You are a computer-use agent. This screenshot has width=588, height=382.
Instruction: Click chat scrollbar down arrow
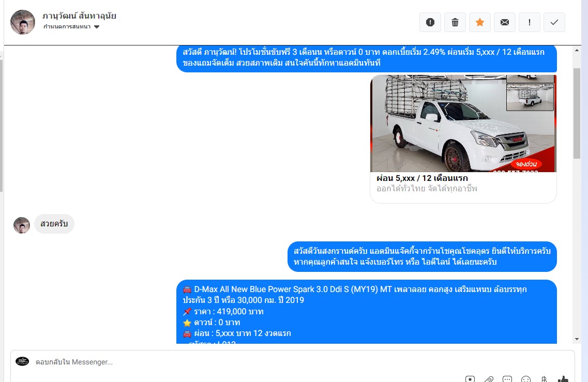(577, 339)
